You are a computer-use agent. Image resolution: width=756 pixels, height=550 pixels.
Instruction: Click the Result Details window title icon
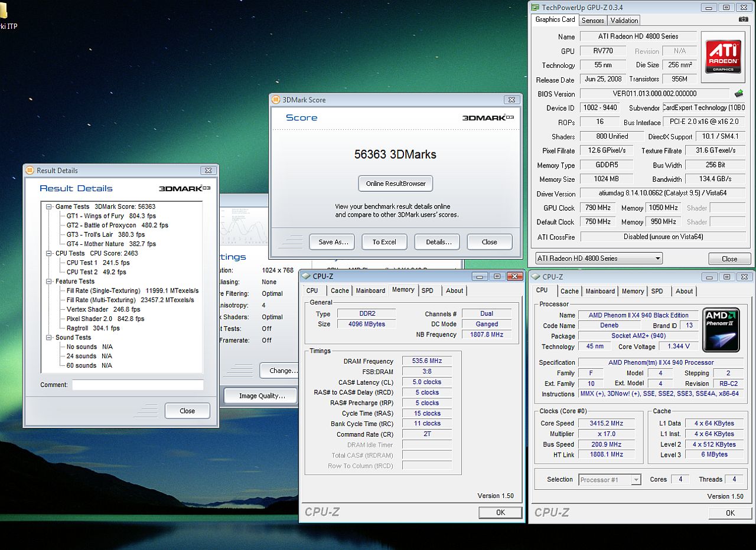[x=29, y=171]
